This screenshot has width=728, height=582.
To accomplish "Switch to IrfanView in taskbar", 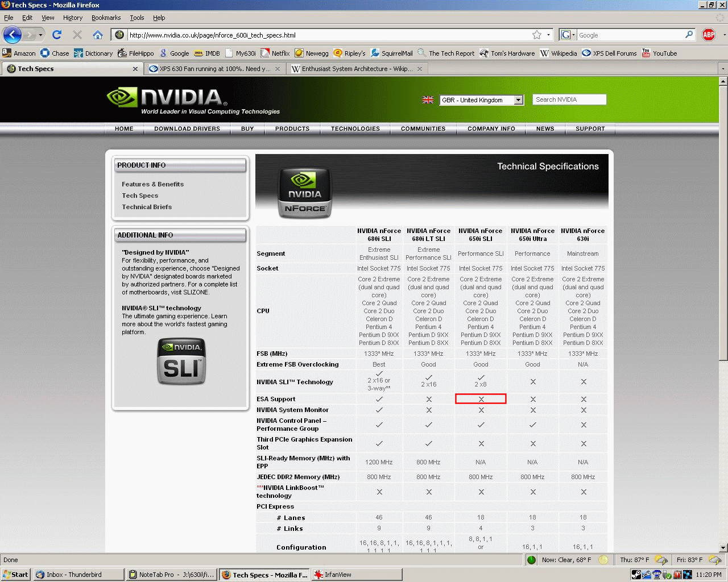I will pyautogui.click(x=357, y=575).
